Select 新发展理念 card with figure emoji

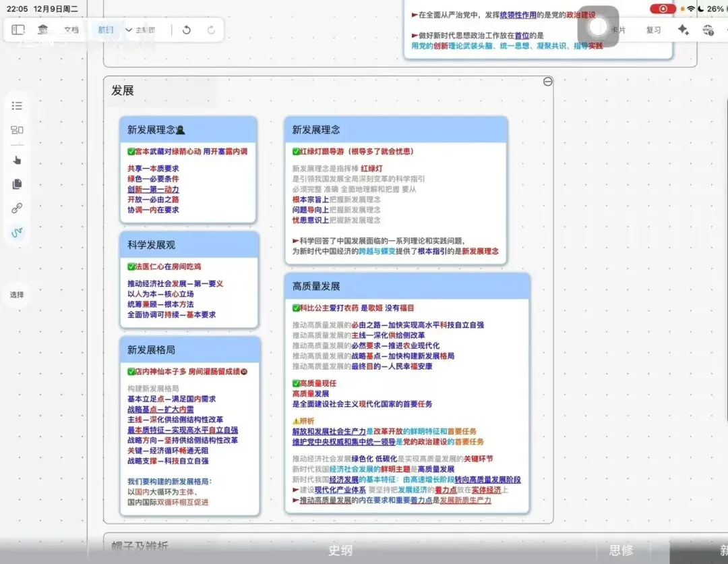[188, 130]
